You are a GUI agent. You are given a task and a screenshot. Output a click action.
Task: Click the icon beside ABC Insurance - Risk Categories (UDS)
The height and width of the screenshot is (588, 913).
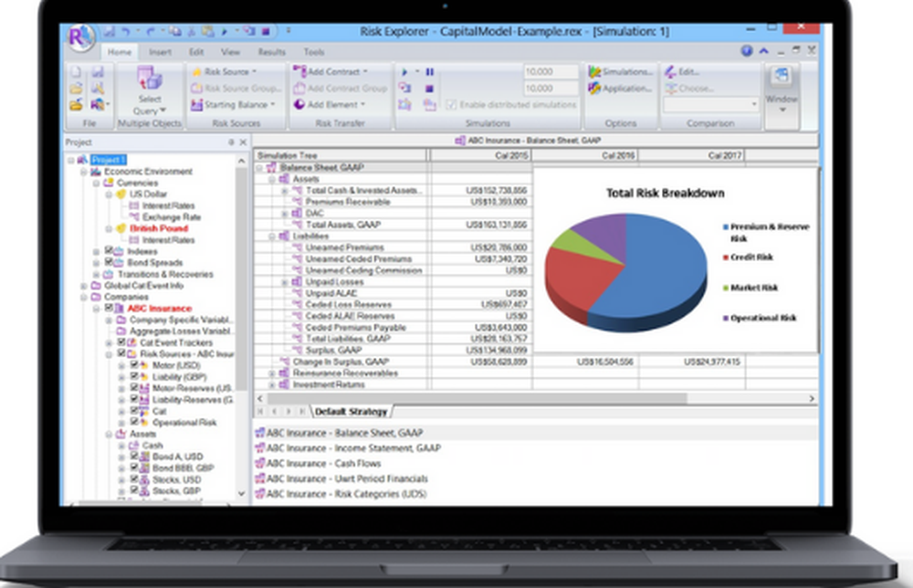[x=259, y=494]
